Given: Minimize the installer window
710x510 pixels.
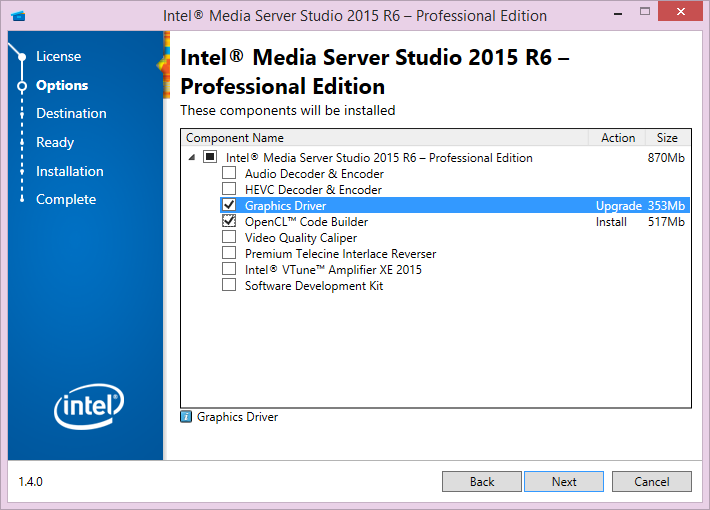Looking at the screenshot, I should [x=618, y=13].
